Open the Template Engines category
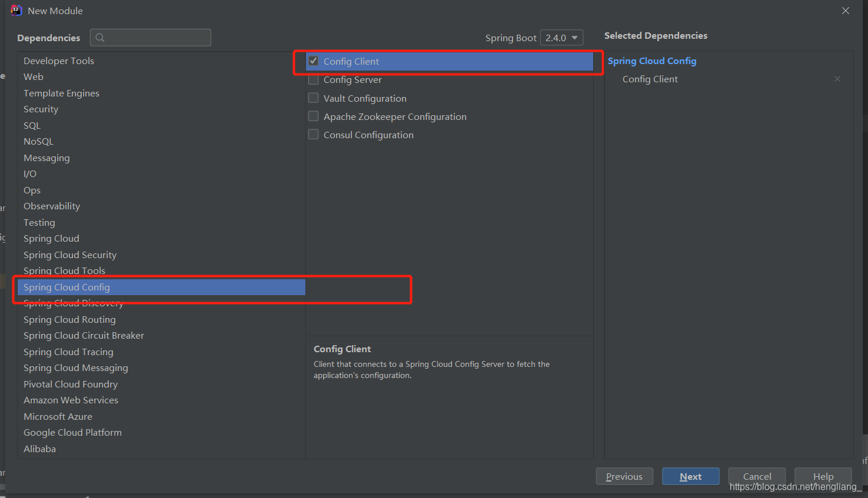 click(161, 93)
